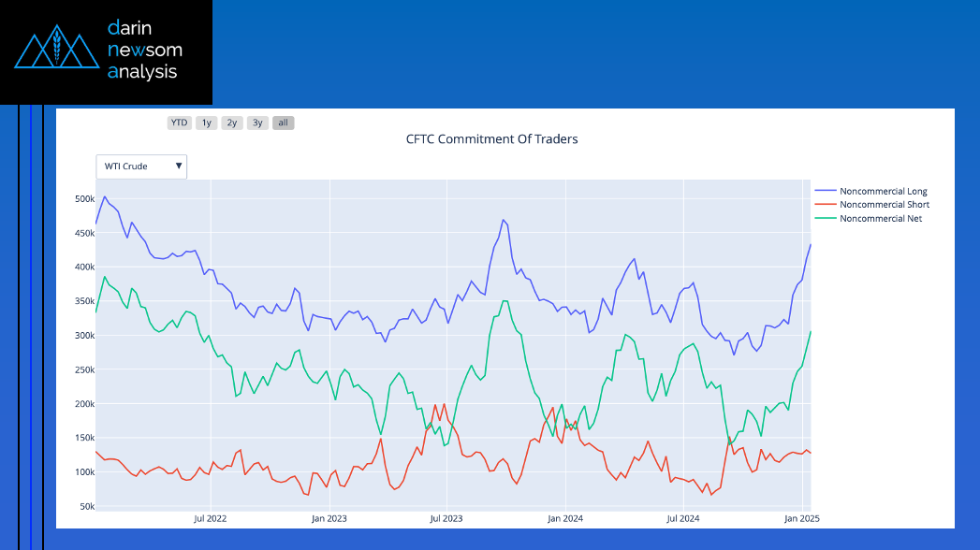Set the time range to 2y
Viewport: 980px width, 550px height.
pos(232,123)
